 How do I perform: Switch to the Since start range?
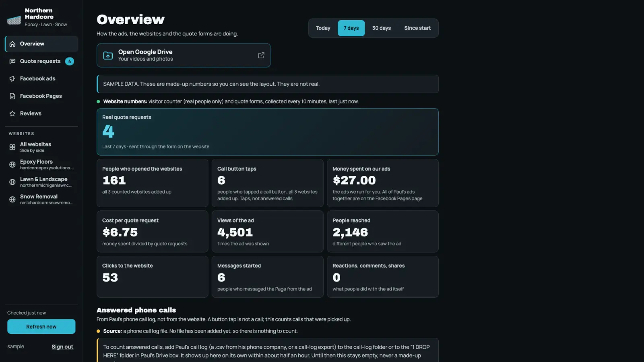(x=417, y=28)
